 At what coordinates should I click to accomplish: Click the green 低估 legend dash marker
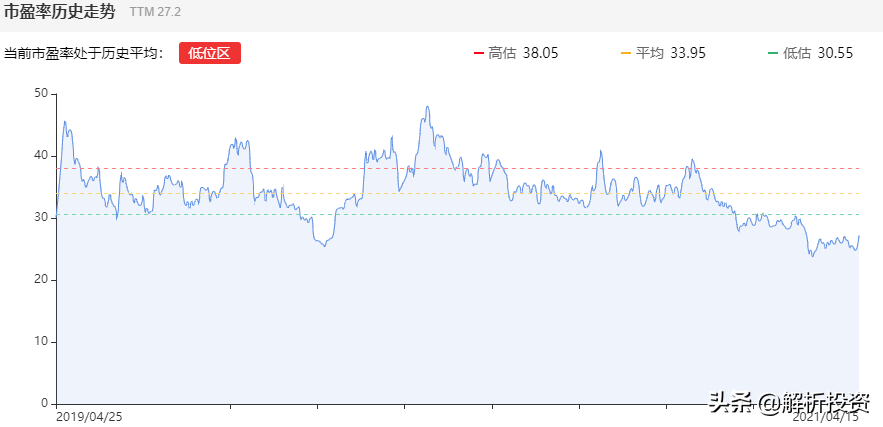tap(773, 53)
